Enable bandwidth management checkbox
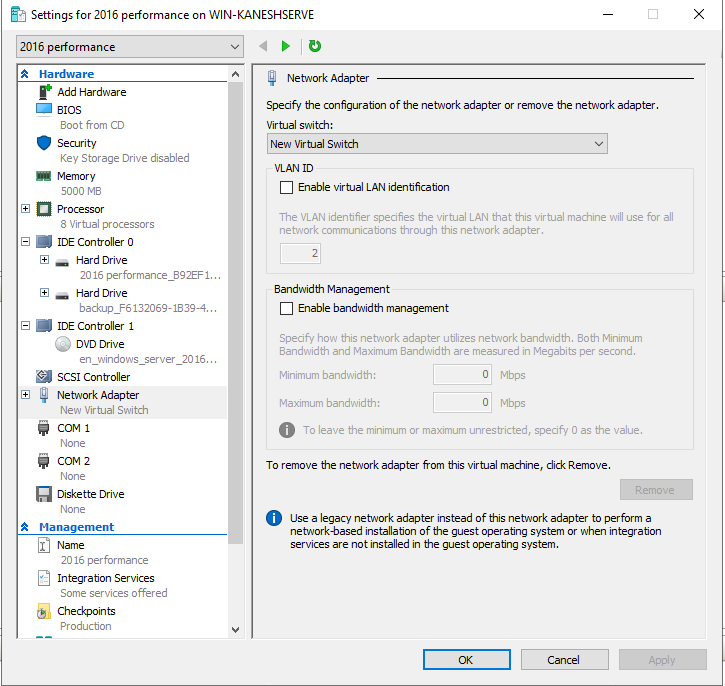 click(x=287, y=308)
